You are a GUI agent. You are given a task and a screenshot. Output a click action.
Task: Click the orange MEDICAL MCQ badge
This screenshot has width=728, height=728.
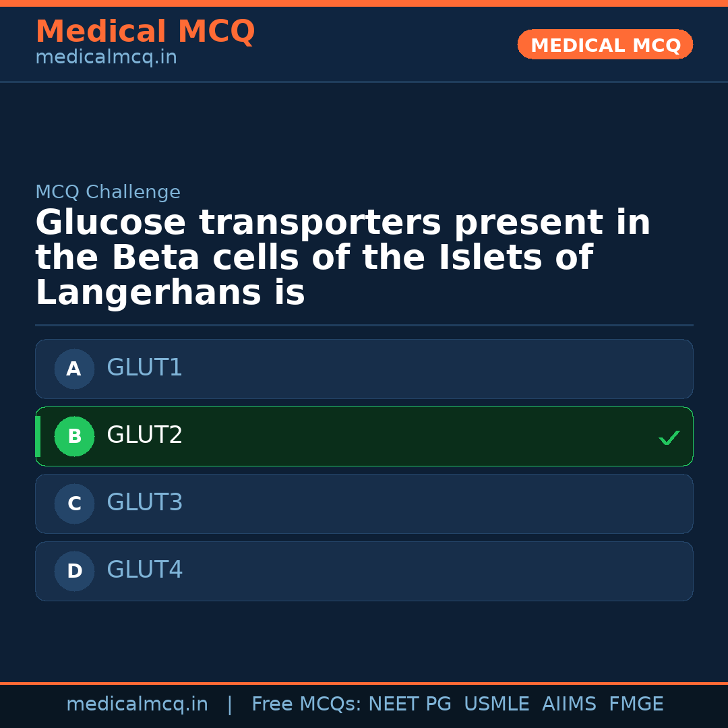(x=605, y=44)
